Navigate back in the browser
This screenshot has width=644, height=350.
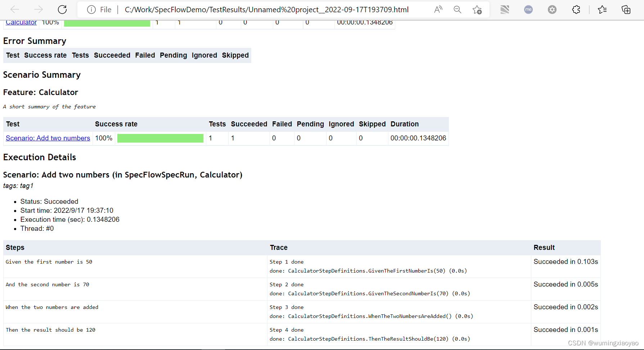(x=14, y=9)
